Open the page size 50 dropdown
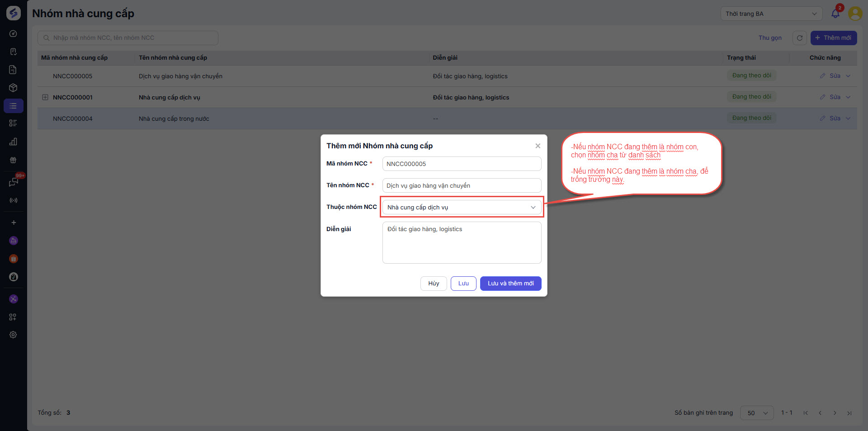The width and height of the screenshot is (868, 431). (x=756, y=413)
